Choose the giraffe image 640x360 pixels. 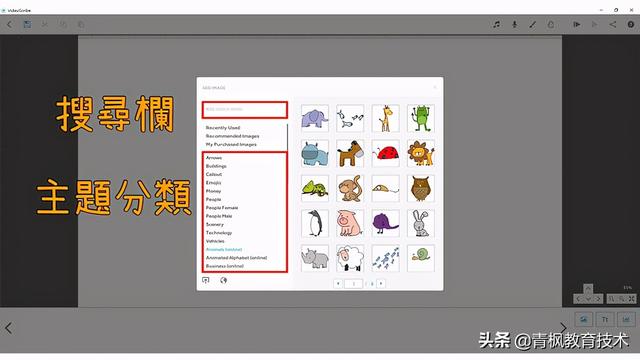[385, 118]
